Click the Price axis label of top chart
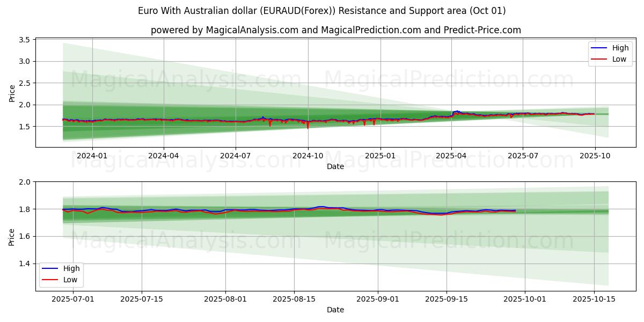The width and height of the screenshot is (644, 322). click(x=12, y=92)
